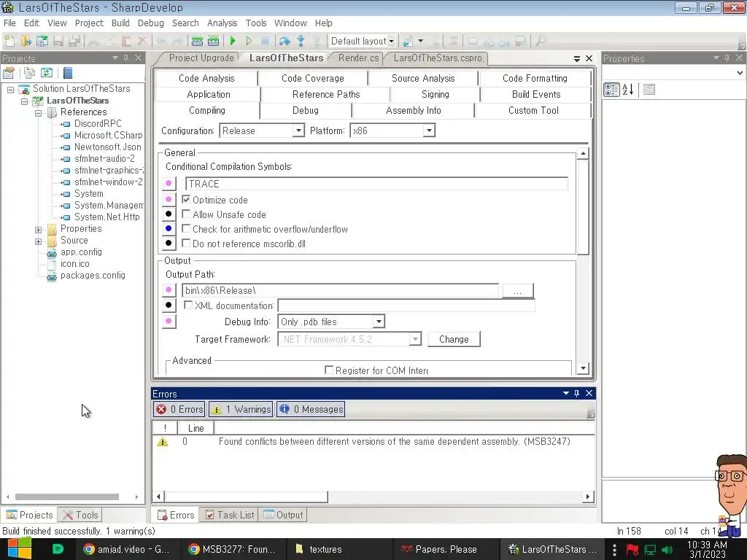Click the Save toolbar icon
Image resolution: width=747 pixels, height=560 pixels.
pyautogui.click(x=58, y=41)
